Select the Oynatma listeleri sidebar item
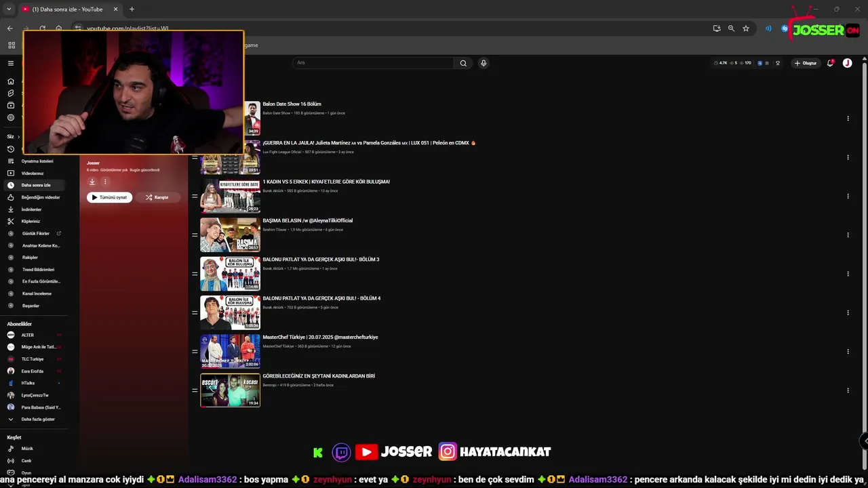Image resolution: width=868 pixels, height=488 pixels. click(x=37, y=161)
